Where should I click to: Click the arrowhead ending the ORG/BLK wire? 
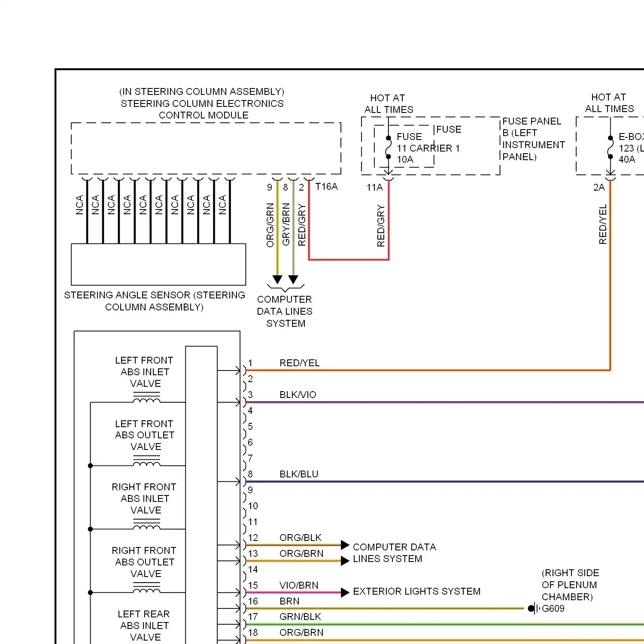tap(345, 545)
